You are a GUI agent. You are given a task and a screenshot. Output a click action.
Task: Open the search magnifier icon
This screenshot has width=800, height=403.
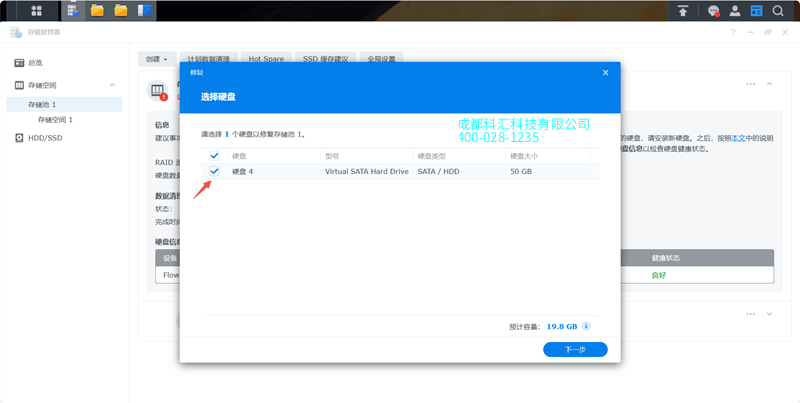click(x=778, y=11)
